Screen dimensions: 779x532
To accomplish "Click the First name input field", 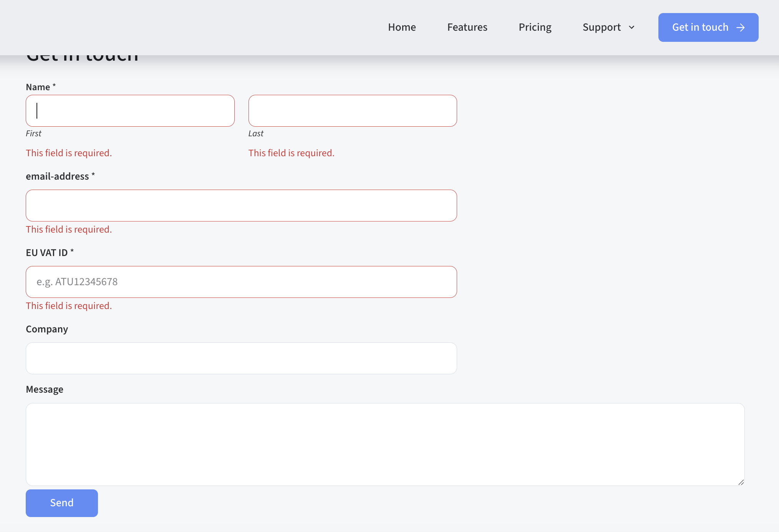I will (x=130, y=111).
